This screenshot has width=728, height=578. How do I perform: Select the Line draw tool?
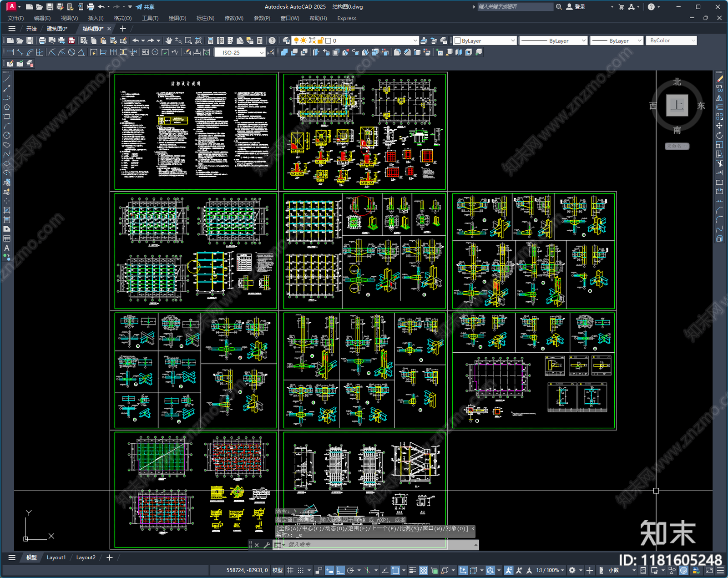pos(7,79)
